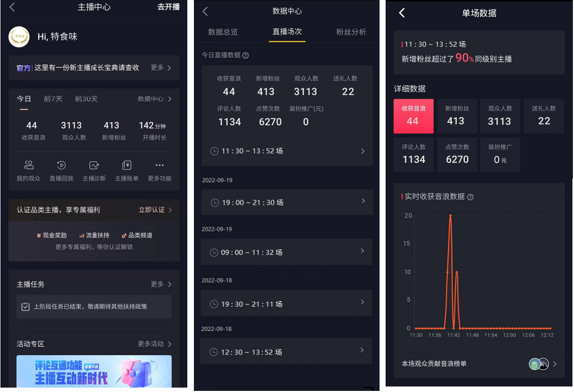Tap back arrow on 数据中心 screen

pos(205,12)
